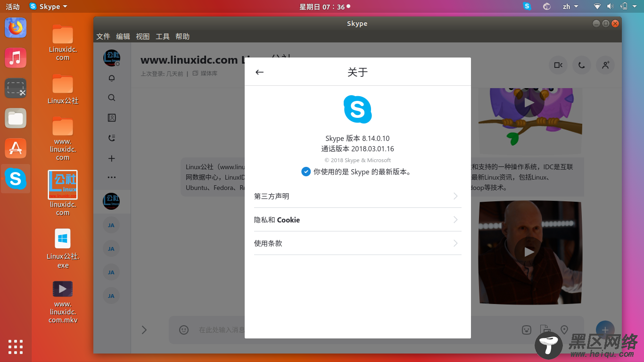Click the © 2018 Skype & Microsoft text
The width and height of the screenshot is (644, 362).
point(357,160)
